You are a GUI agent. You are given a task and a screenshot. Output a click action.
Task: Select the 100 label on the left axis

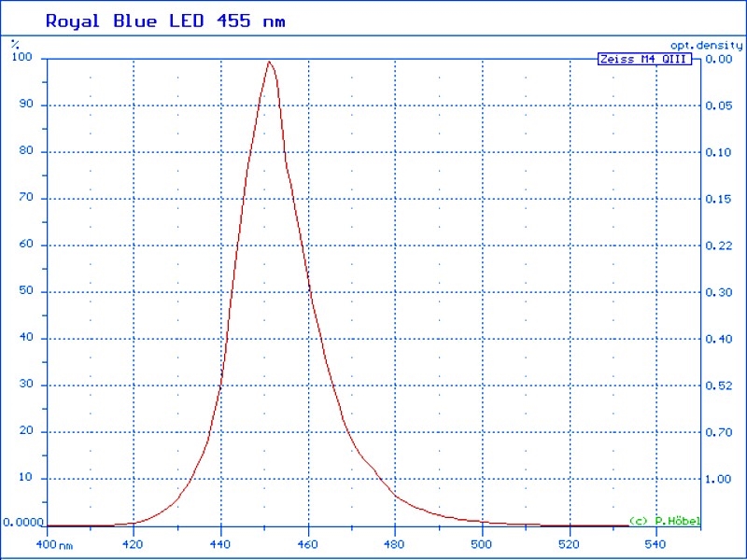click(21, 58)
